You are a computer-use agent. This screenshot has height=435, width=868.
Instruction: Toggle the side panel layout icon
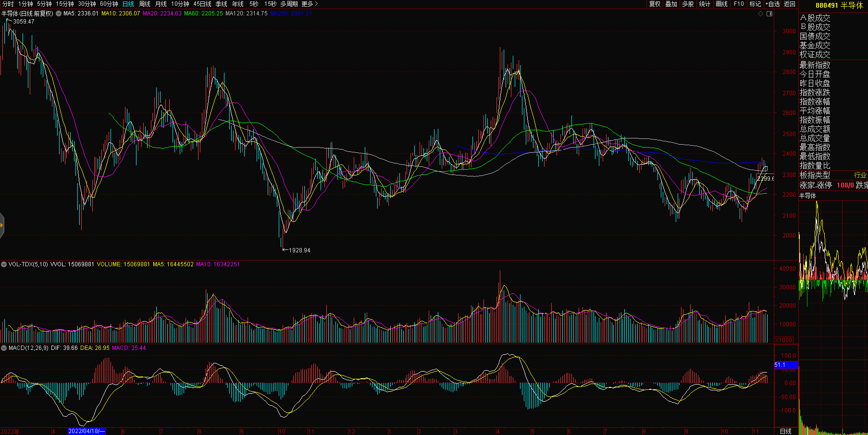click(769, 13)
